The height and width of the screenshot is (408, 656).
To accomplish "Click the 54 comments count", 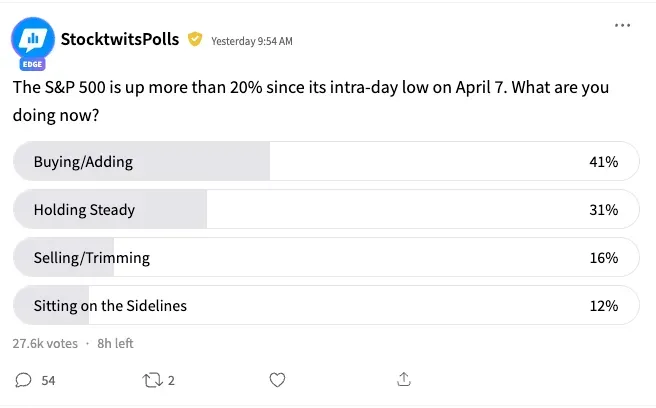I will pyautogui.click(x=48, y=380).
